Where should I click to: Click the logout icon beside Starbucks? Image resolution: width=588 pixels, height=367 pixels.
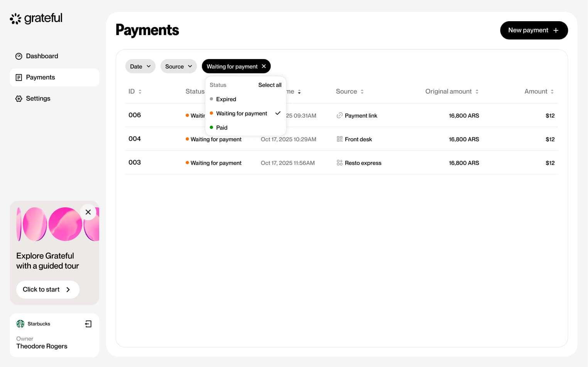pos(88,324)
